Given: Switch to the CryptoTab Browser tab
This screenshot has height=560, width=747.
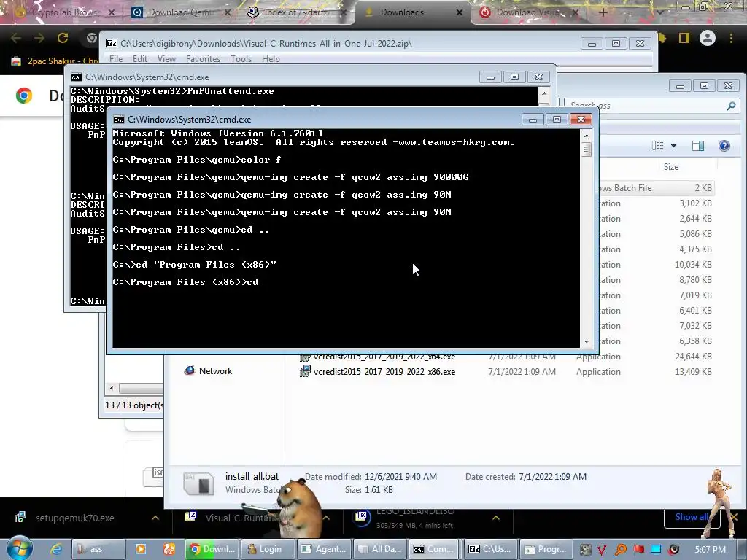Looking at the screenshot, I should tap(64, 12).
